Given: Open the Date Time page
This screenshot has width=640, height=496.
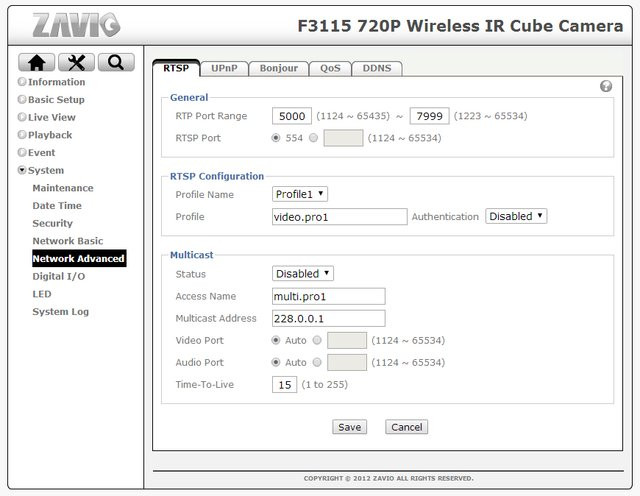Looking at the screenshot, I should (57, 205).
